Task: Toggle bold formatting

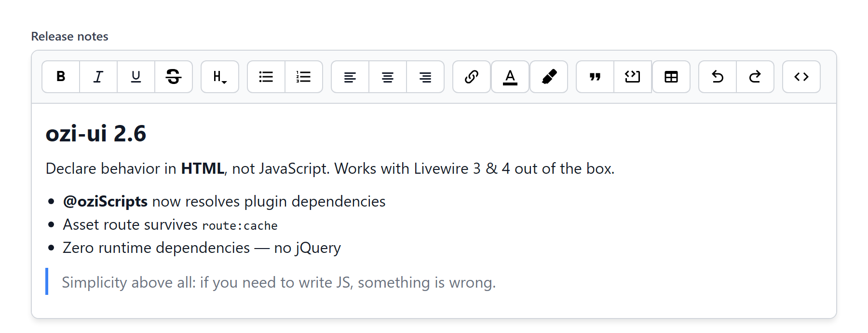Action: [x=61, y=77]
